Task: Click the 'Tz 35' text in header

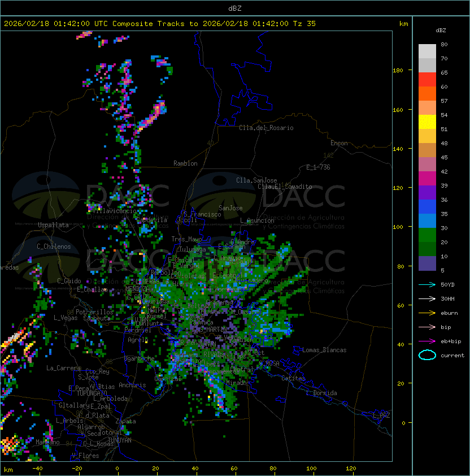Action: 304,24
